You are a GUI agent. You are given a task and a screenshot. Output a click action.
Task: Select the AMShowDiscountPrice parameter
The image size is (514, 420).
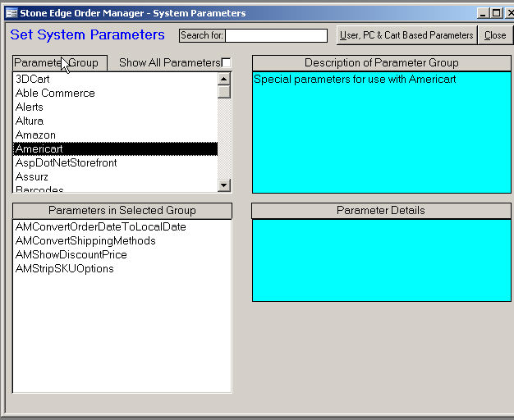pyautogui.click(x=122, y=255)
